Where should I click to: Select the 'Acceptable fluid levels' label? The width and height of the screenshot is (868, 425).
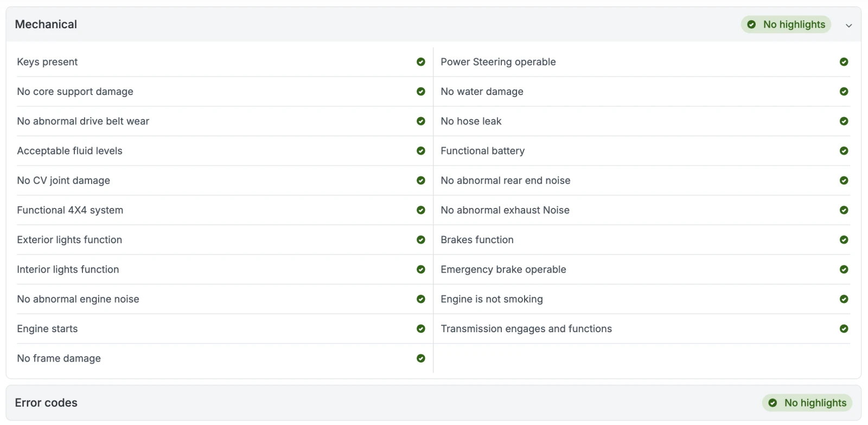69,151
